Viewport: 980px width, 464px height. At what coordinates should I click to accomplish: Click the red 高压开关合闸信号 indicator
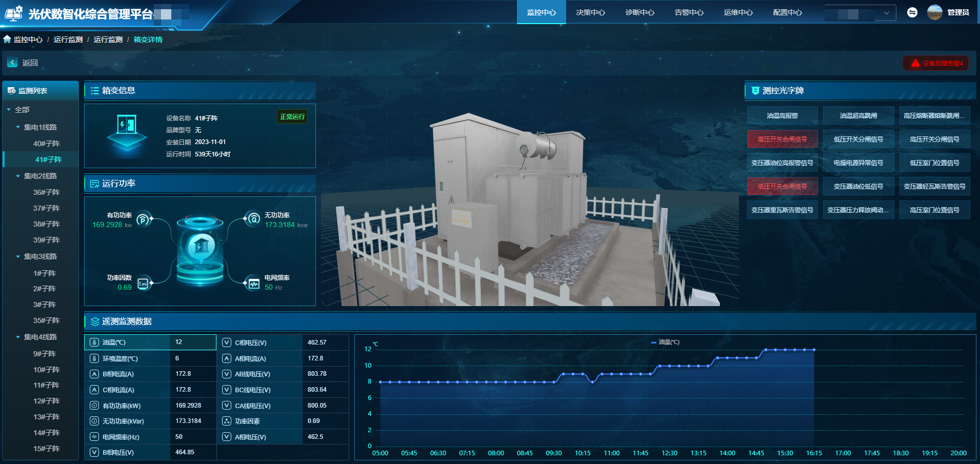pos(782,139)
